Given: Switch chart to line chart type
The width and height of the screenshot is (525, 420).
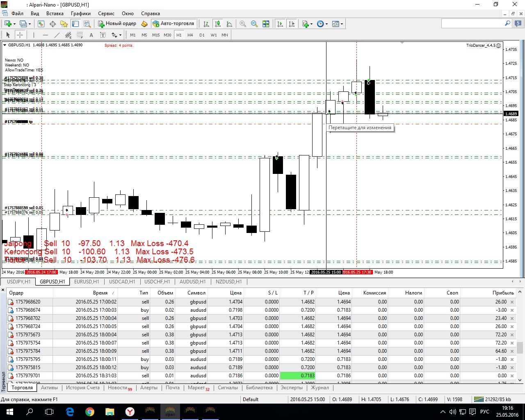Looking at the screenshot, I should coord(229,24).
